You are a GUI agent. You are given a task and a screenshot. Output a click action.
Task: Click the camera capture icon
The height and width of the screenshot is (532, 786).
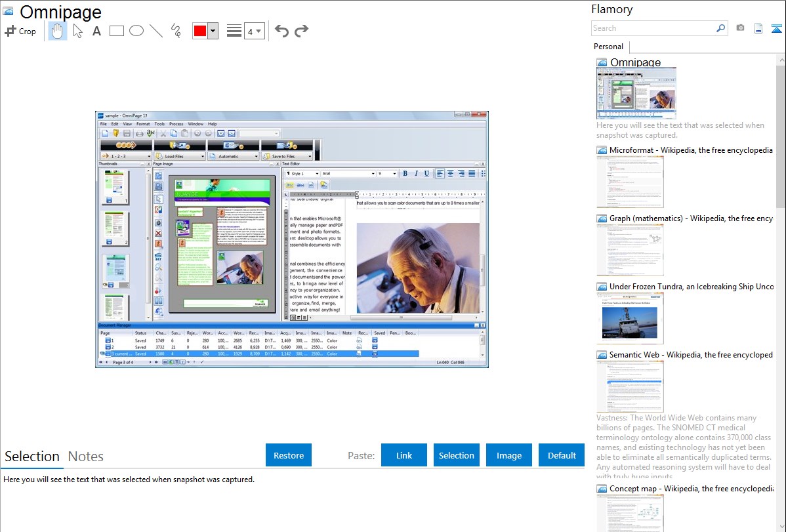coord(740,28)
